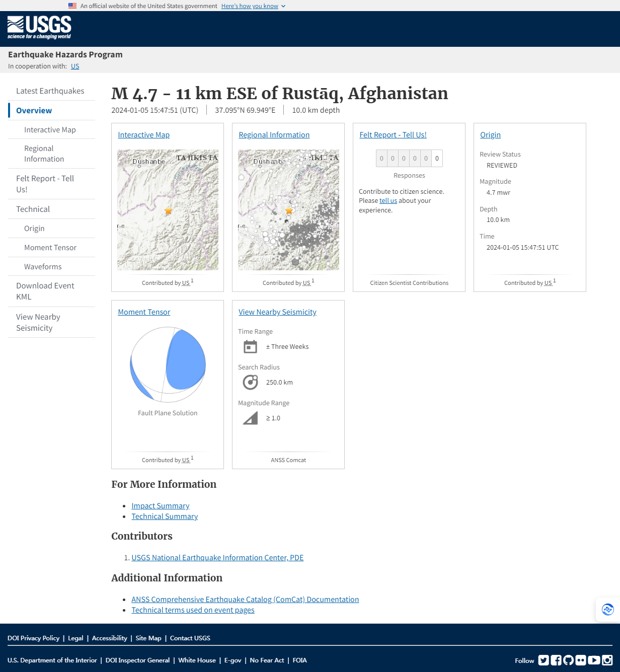Open FOIA footer link
The height and width of the screenshot is (672, 620).
pos(299,660)
